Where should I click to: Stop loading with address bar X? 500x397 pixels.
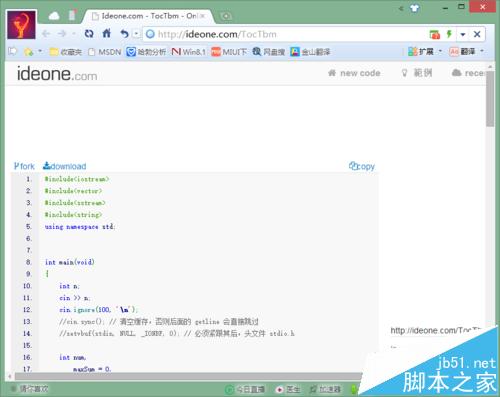point(477,34)
